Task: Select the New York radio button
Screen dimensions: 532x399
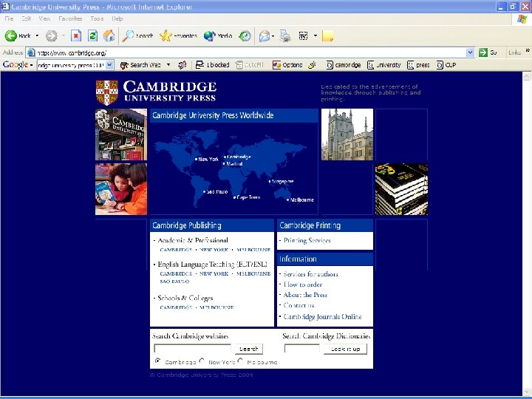Action: coord(202,361)
